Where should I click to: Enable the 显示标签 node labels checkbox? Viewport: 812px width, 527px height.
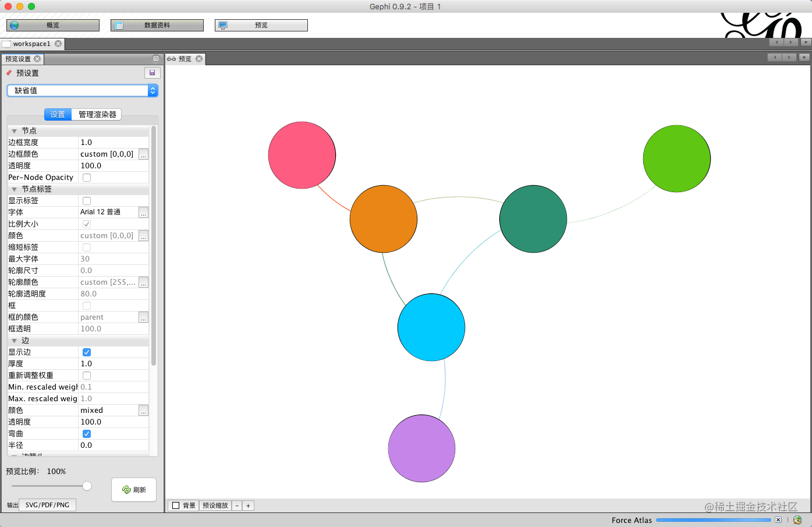[86, 200]
